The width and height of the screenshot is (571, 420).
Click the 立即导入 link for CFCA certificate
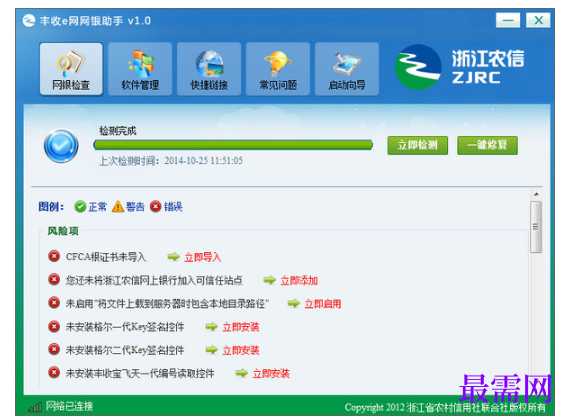pyautogui.click(x=202, y=257)
